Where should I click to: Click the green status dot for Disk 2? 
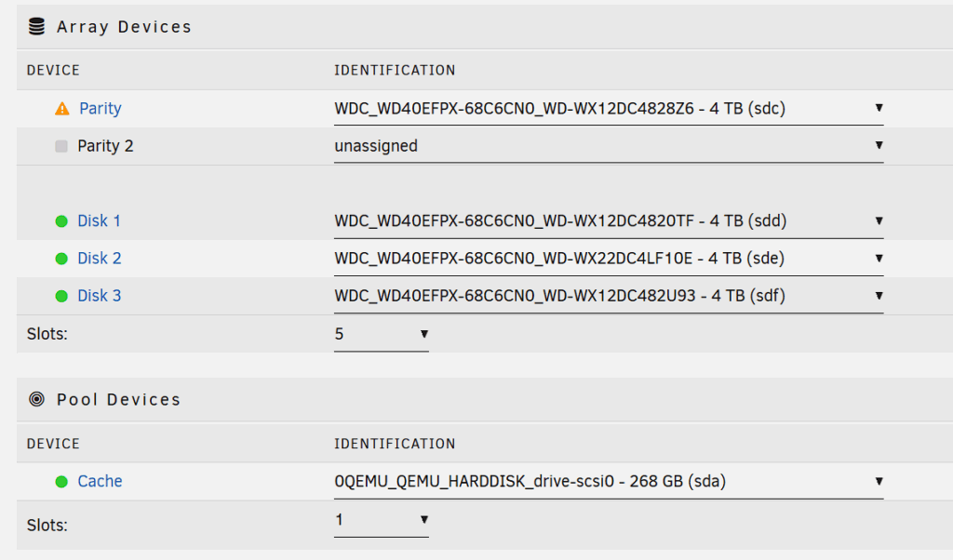[x=61, y=259]
